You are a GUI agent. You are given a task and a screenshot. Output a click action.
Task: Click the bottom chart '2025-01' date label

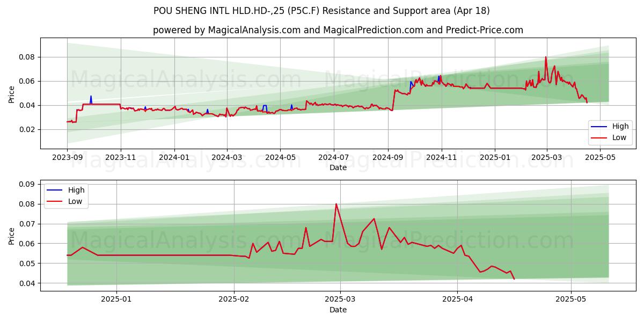(116, 300)
